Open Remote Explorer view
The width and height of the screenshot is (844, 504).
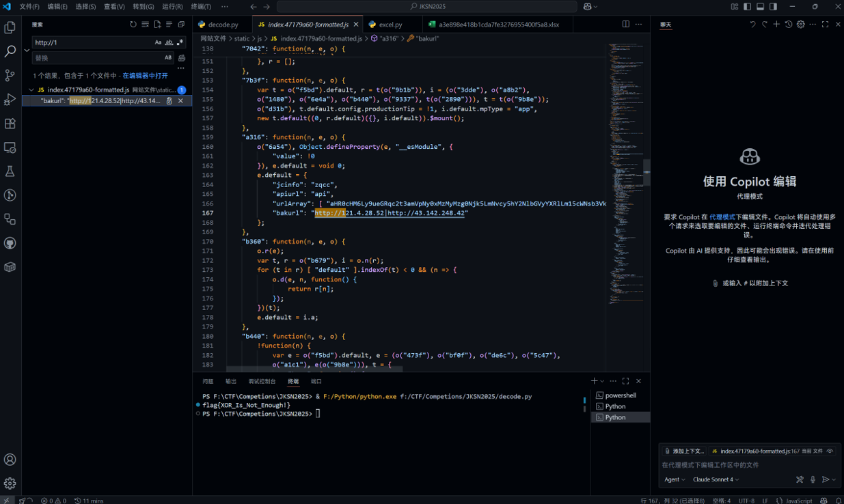10,148
